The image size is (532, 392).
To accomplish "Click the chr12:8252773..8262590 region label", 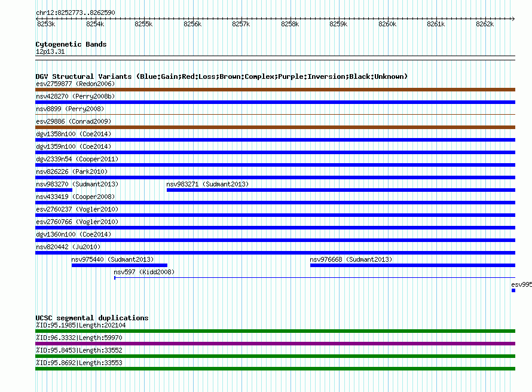I will click(x=75, y=13).
